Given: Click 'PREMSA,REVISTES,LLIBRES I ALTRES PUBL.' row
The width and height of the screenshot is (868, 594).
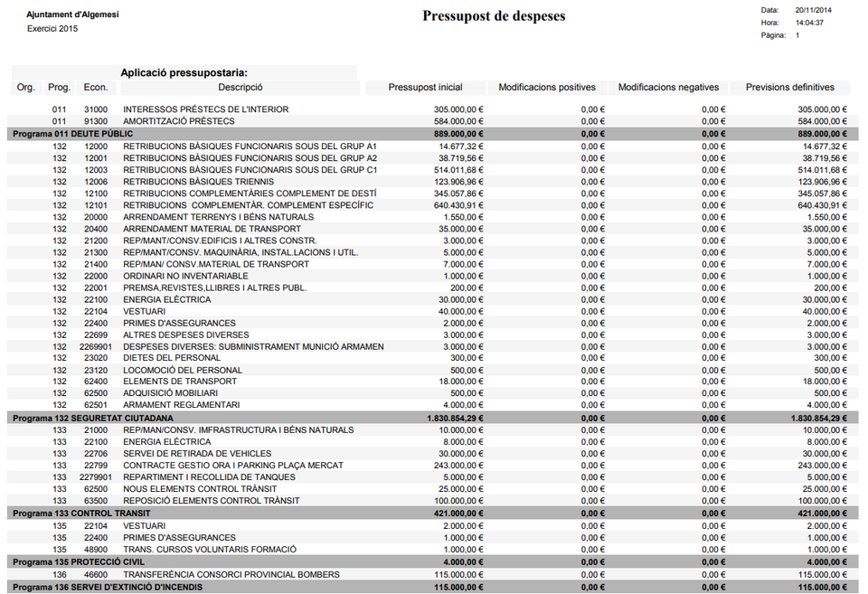Looking at the screenshot, I should click(x=433, y=288).
